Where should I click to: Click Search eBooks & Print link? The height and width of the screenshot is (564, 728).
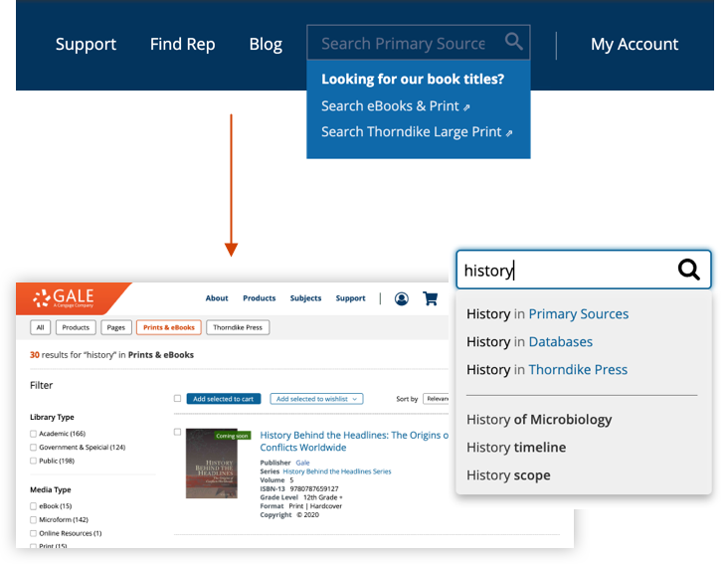[396, 106]
